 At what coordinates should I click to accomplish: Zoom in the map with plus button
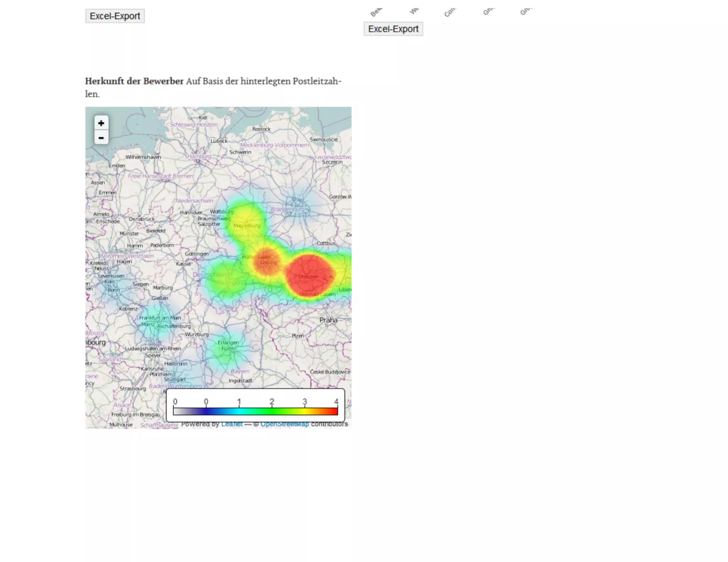(x=101, y=123)
